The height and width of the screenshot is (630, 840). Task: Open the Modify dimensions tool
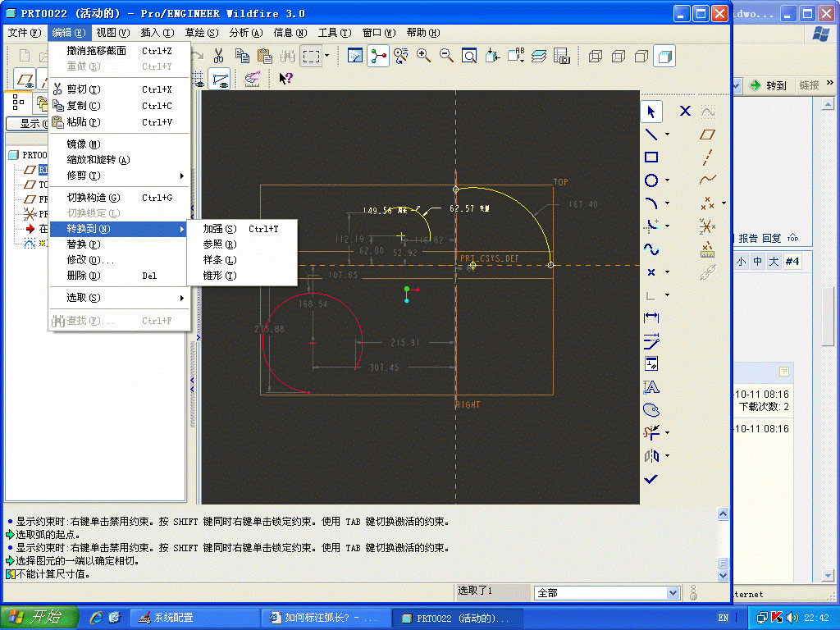click(651, 340)
